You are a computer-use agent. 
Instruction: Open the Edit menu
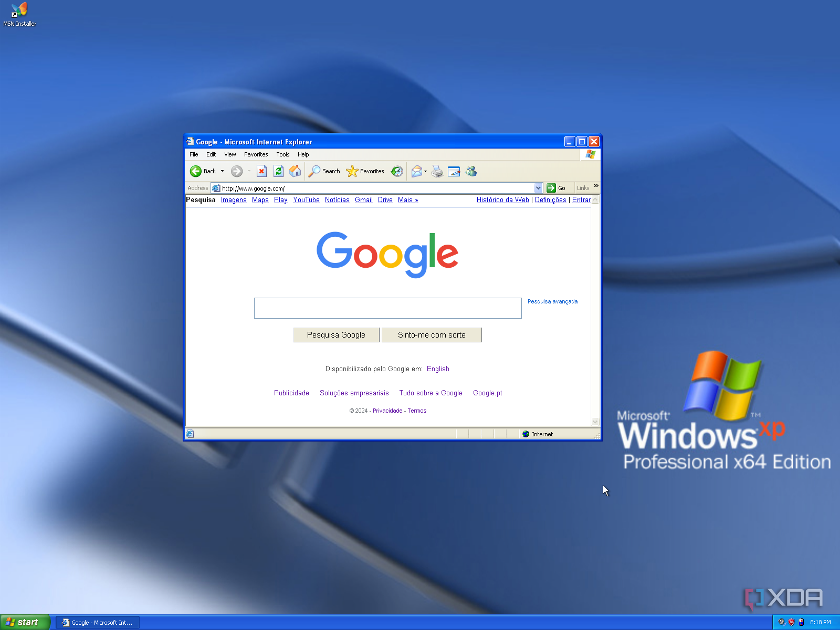(211, 154)
